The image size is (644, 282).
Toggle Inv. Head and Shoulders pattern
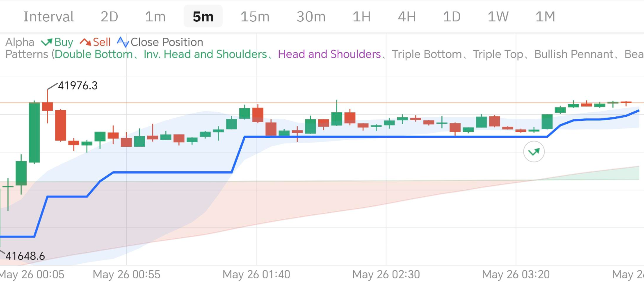[x=205, y=55]
